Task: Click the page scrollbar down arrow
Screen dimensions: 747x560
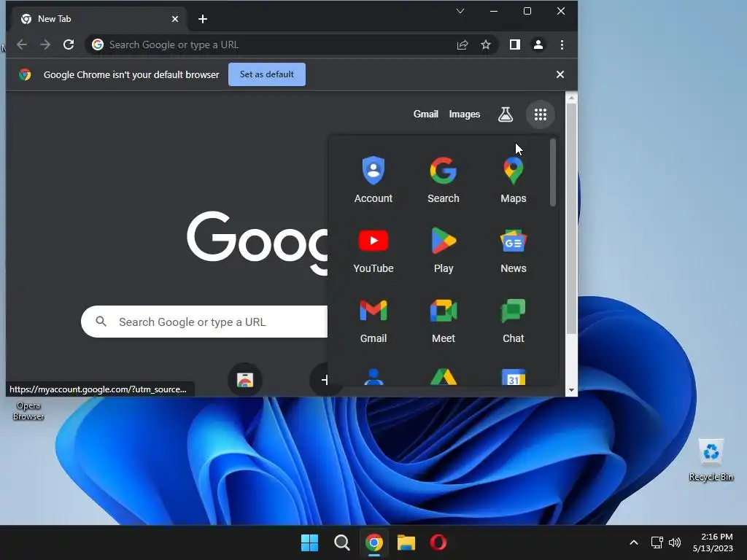Action: (571, 391)
